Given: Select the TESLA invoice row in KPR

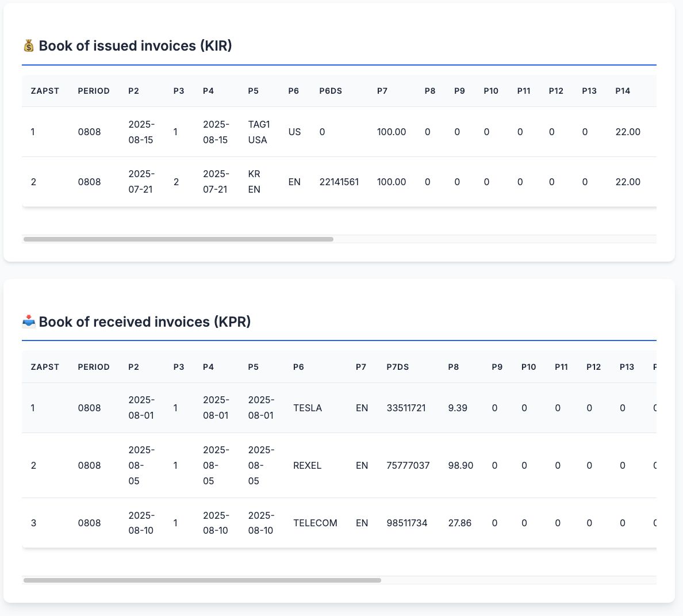Looking at the screenshot, I should (230, 408).
